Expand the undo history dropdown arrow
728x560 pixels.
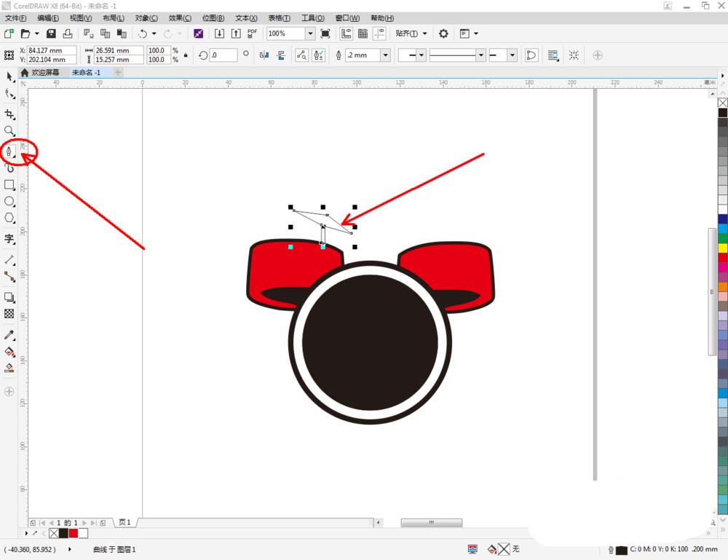click(154, 33)
